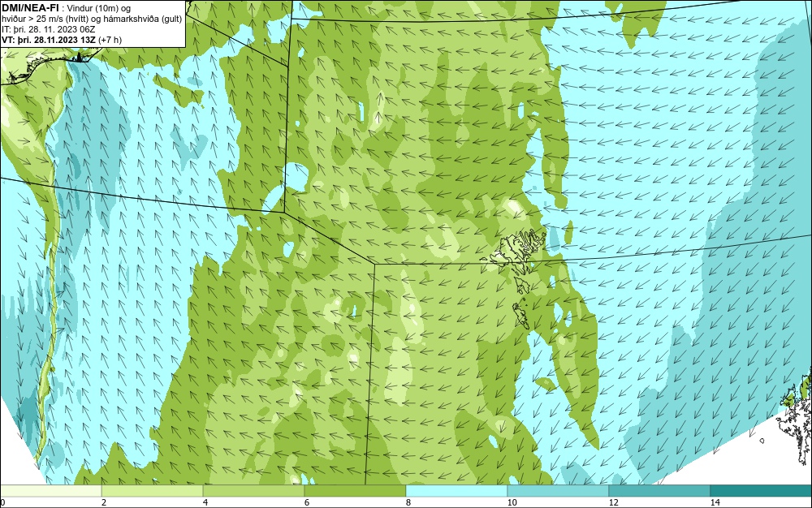Viewport: 812px width, 508px height.
Task: Click the 10–12 m/s cyan legend swatch
Action: (x=559, y=491)
